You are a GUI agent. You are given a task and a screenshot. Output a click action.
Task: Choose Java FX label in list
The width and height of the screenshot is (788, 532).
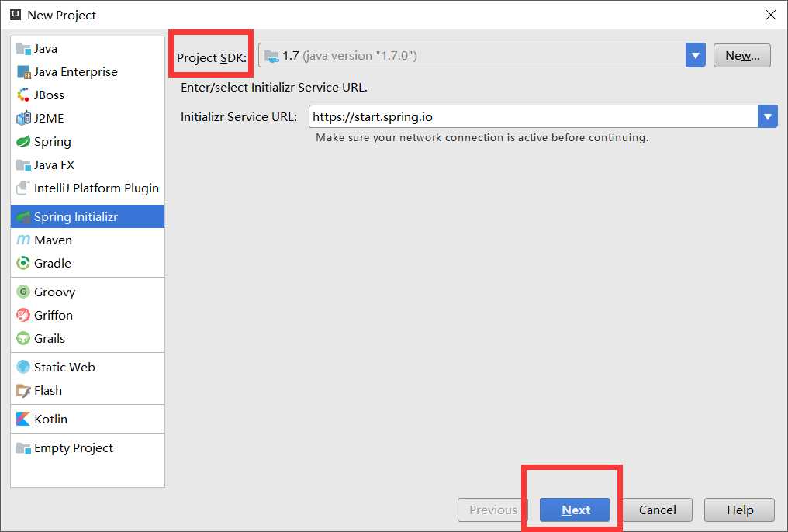[54, 164]
